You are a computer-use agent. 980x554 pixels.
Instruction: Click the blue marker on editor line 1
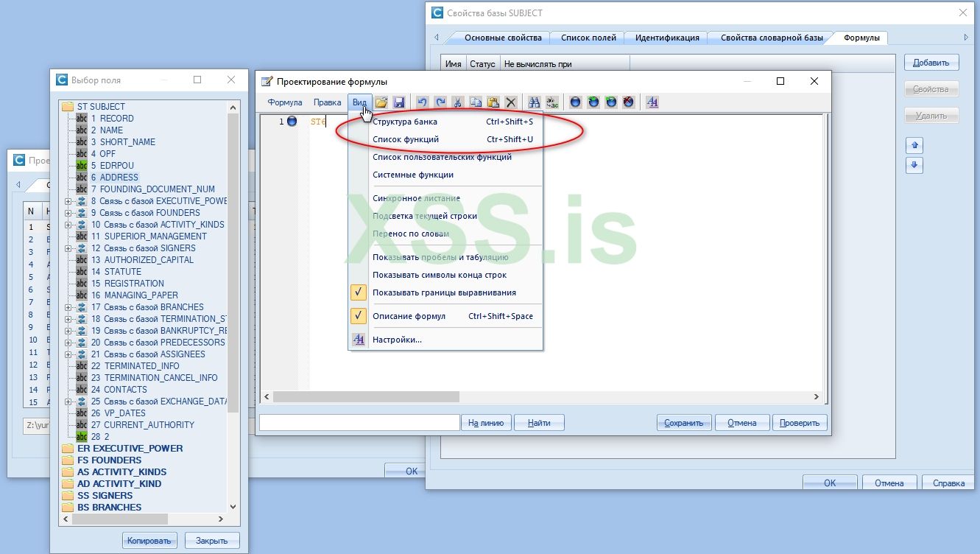click(292, 122)
